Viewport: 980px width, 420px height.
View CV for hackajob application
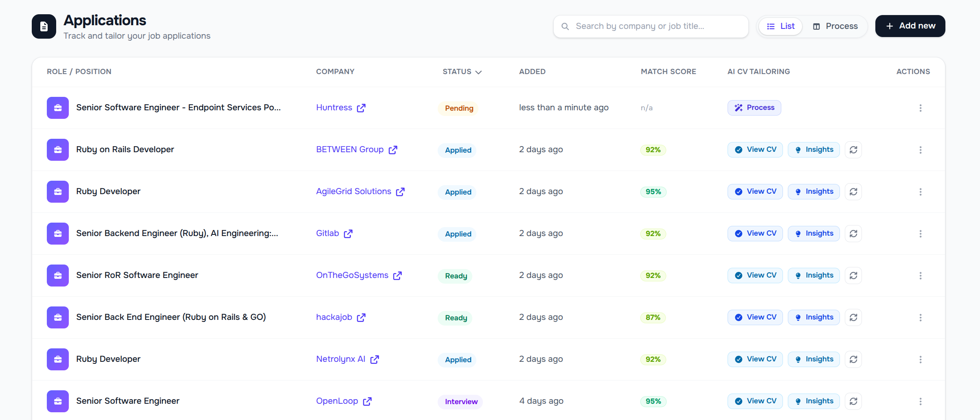pyautogui.click(x=755, y=317)
